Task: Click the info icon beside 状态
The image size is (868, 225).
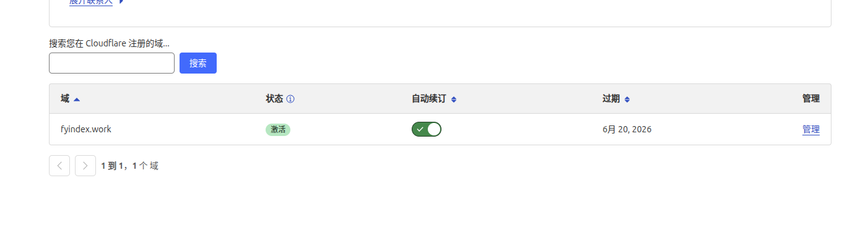Action: [x=290, y=99]
